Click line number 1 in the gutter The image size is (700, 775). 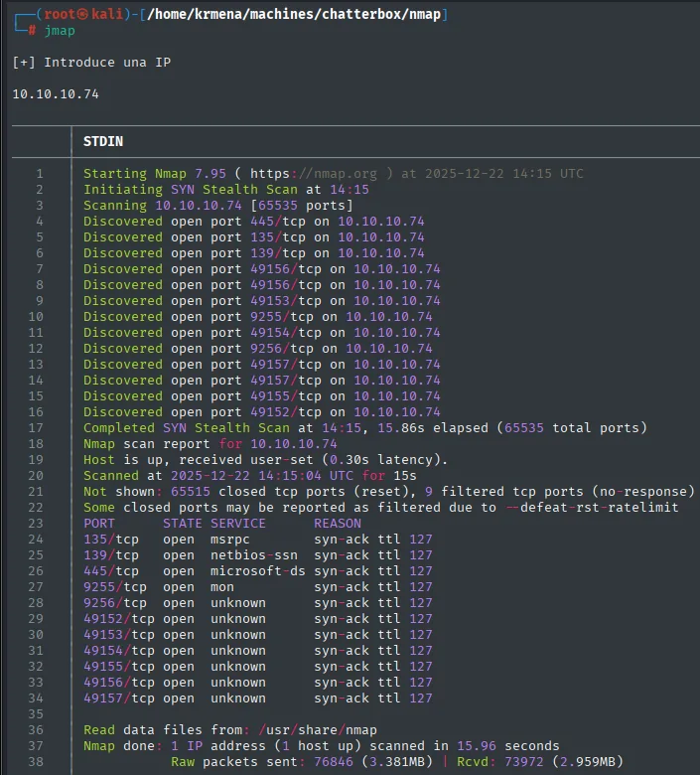click(40, 174)
